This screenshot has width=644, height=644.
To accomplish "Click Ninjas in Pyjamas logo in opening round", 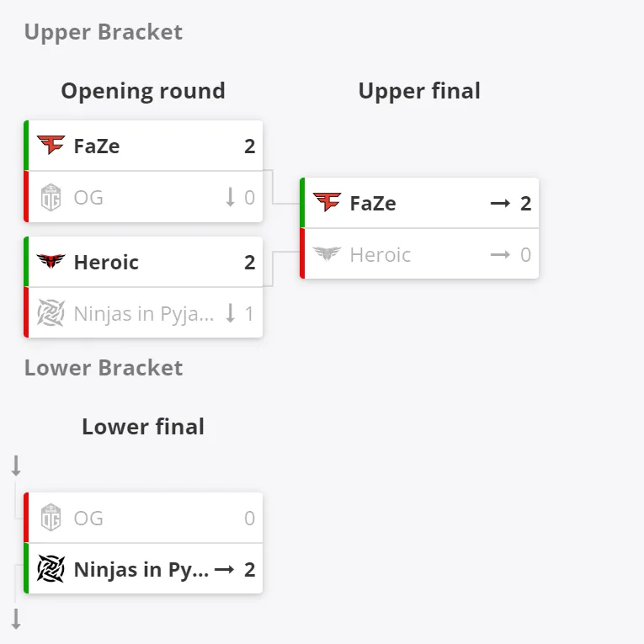I will 51,313.
